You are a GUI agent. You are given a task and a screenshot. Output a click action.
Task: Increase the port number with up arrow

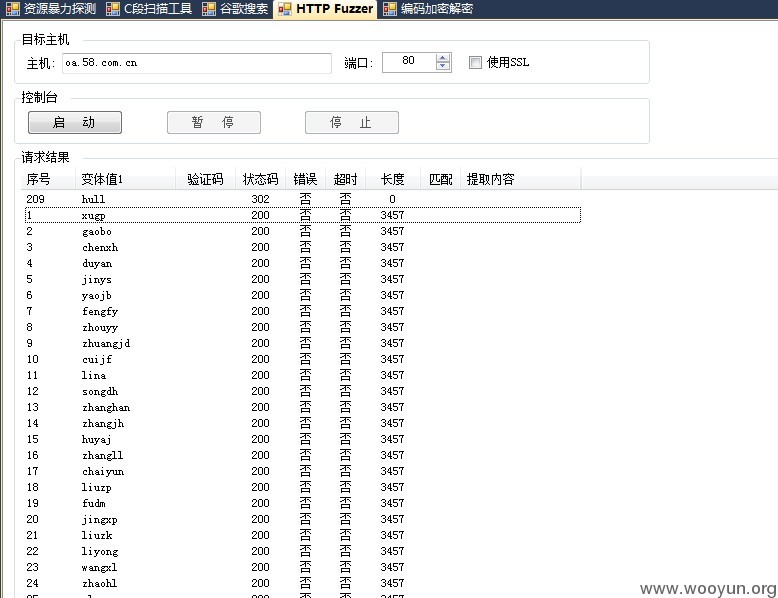pos(443,58)
